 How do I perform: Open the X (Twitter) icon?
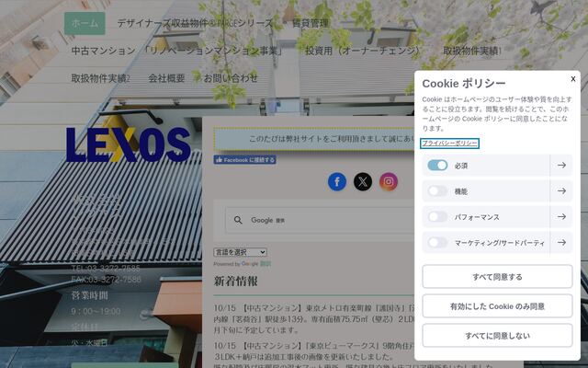coord(363,182)
